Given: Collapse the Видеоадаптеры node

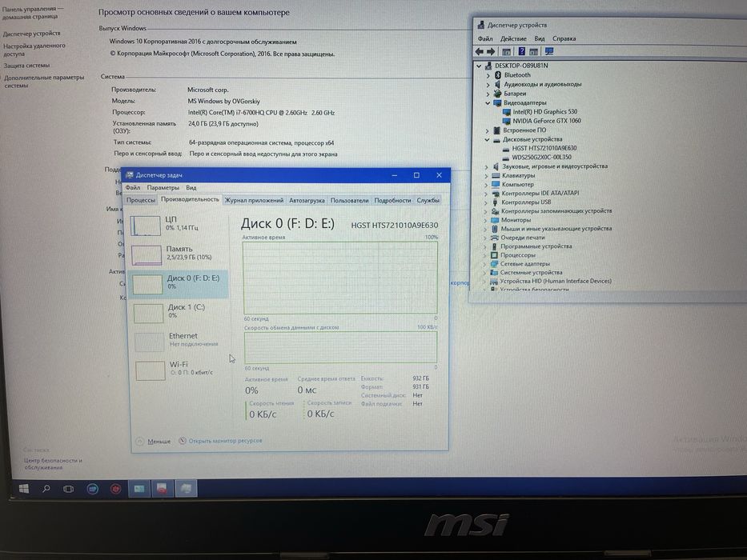Looking at the screenshot, I should (x=488, y=103).
